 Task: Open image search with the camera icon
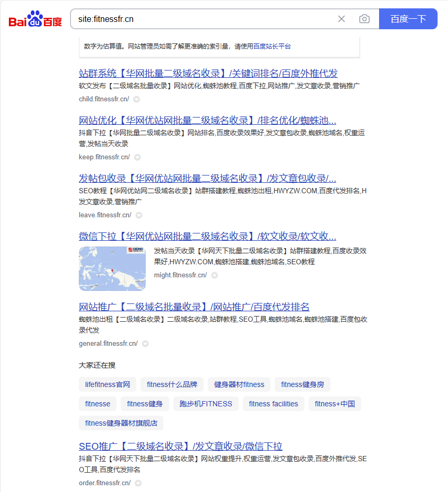click(364, 19)
